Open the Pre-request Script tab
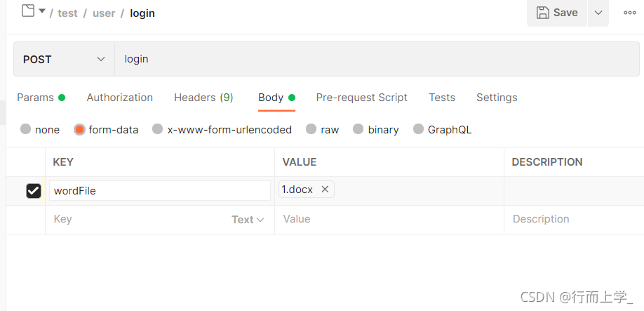644x311 pixels. point(361,98)
